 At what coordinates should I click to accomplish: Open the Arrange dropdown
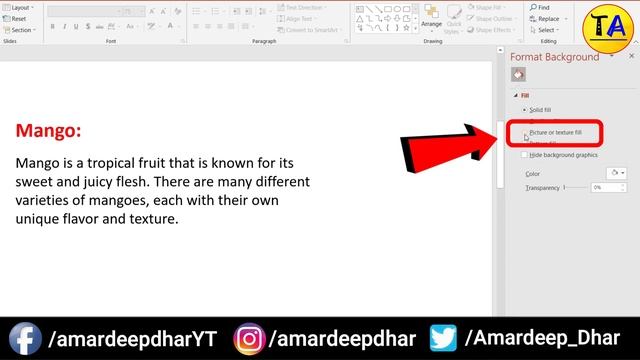click(431, 19)
